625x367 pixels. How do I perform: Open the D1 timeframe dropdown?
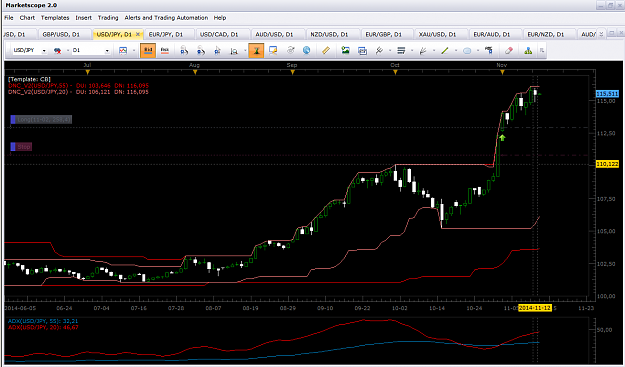(x=107, y=51)
